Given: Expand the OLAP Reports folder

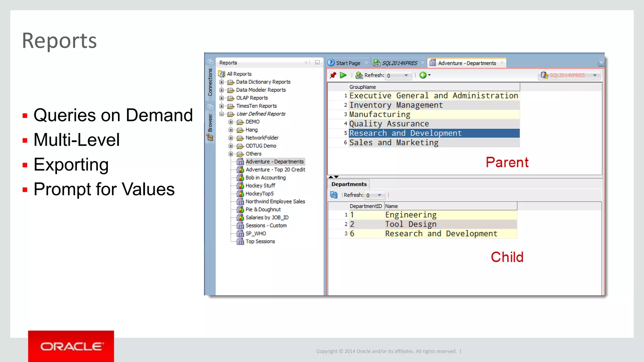Looking at the screenshot, I should [222, 98].
